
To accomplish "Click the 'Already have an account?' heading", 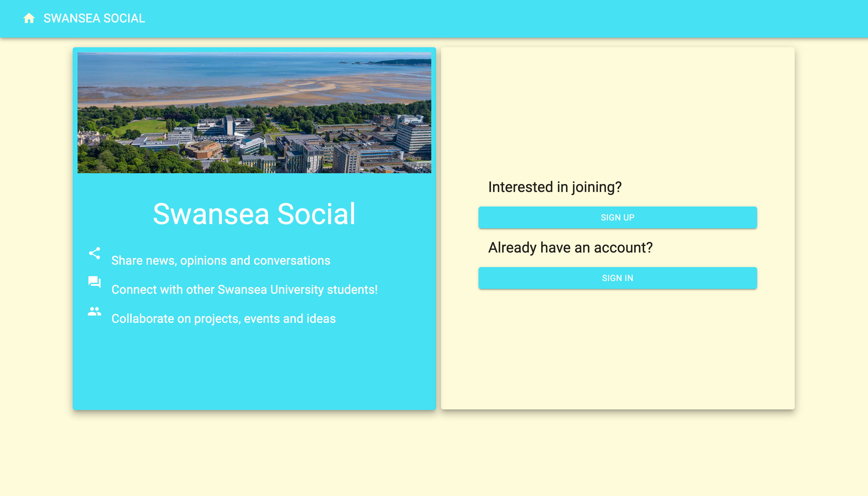I will (570, 248).
